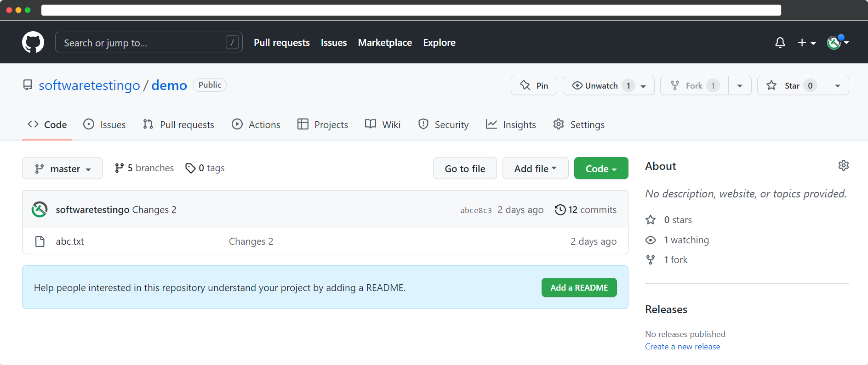Click the eye icon beside 1 watching
Screen dimensions: 868x365
coord(651,240)
